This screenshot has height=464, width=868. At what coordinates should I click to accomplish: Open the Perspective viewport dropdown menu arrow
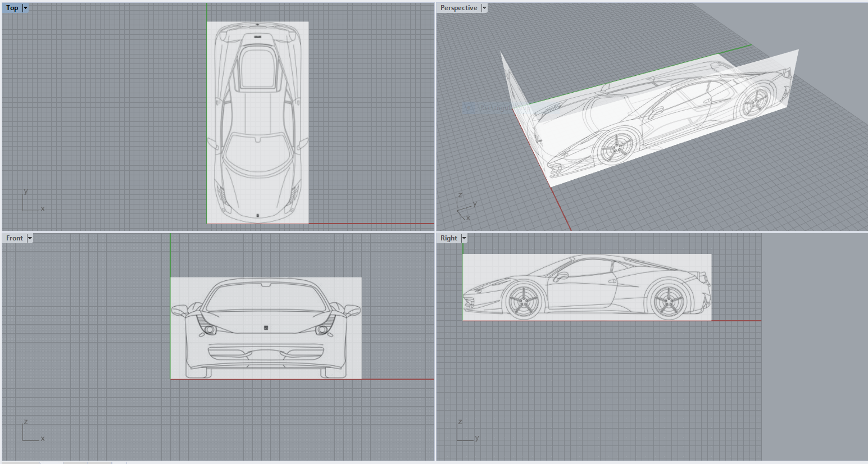pyautogui.click(x=484, y=8)
